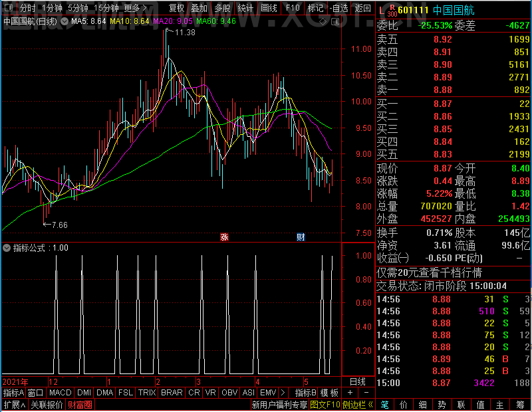Select the OBV indicator tab
Viewport: 532px width, 412px height.
tap(229, 393)
